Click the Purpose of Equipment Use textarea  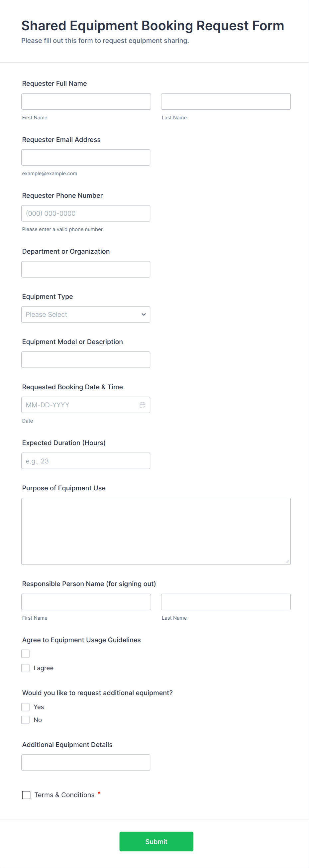[156, 531]
